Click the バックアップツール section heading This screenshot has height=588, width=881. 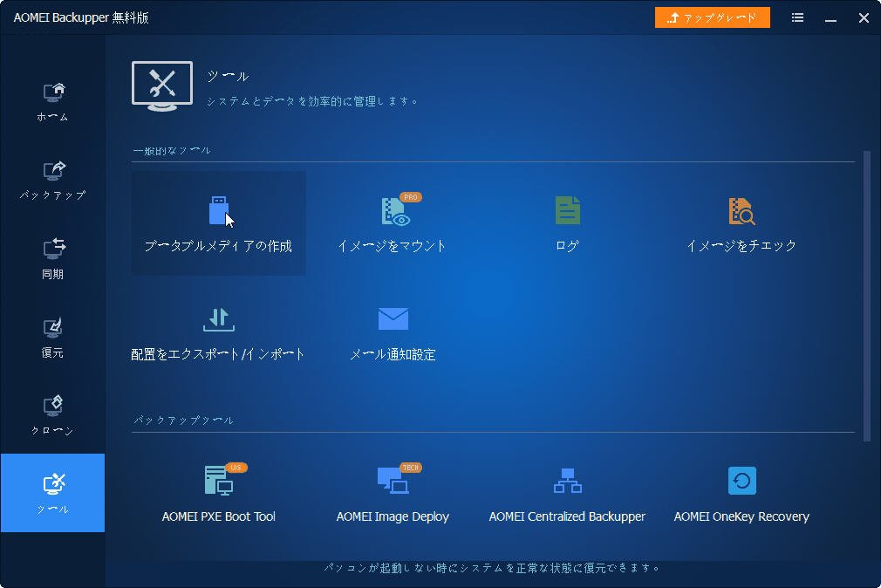pos(183,420)
